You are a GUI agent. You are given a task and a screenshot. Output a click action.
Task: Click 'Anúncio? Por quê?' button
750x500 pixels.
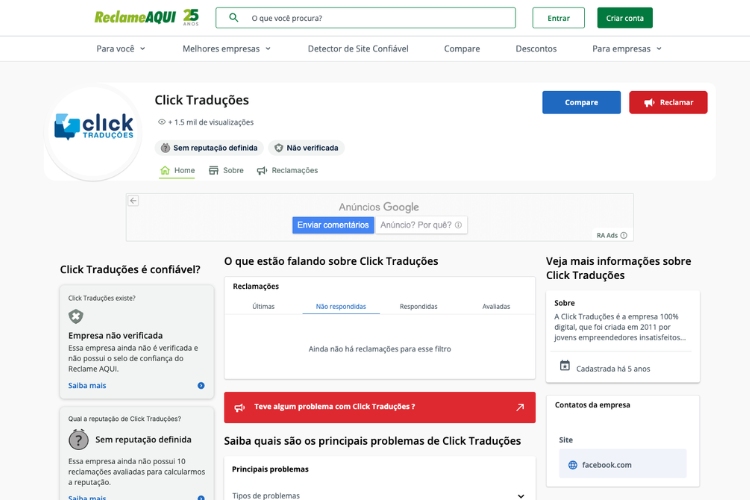[x=421, y=225]
